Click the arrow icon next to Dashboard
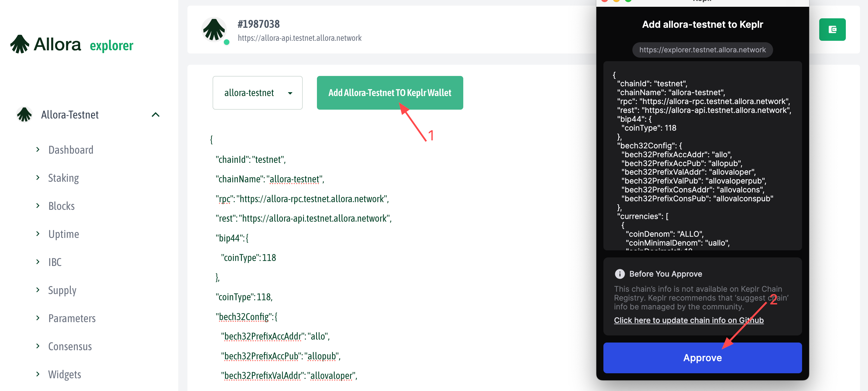 click(x=38, y=150)
